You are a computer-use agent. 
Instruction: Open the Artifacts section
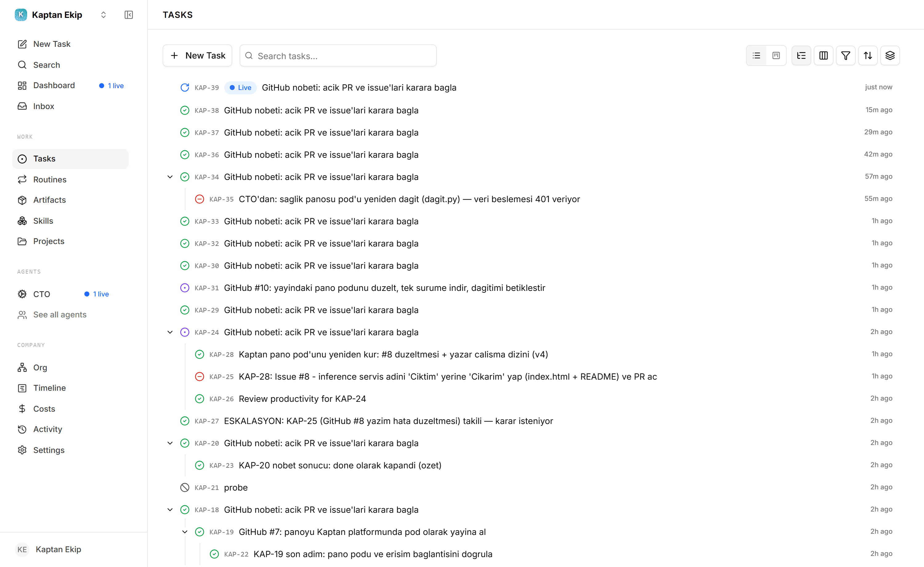[71, 200]
